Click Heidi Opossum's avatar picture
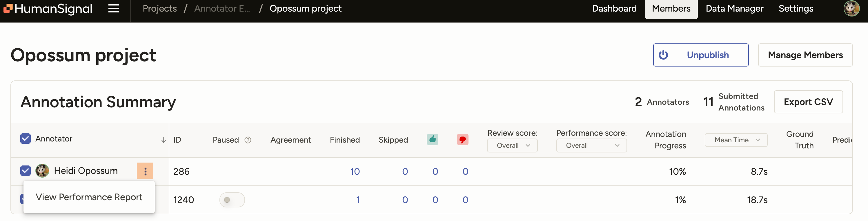The height and width of the screenshot is (221, 868). pyautogui.click(x=42, y=171)
